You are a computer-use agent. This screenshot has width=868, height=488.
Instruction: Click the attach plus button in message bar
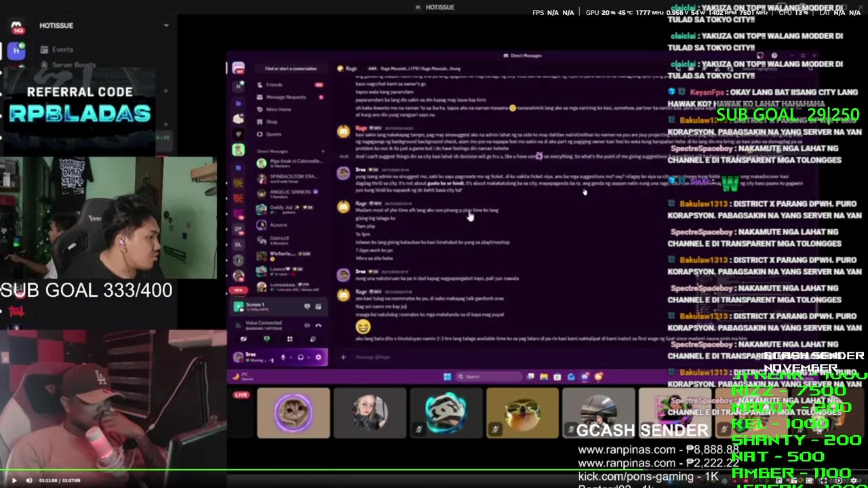pyautogui.click(x=343, y=357)
